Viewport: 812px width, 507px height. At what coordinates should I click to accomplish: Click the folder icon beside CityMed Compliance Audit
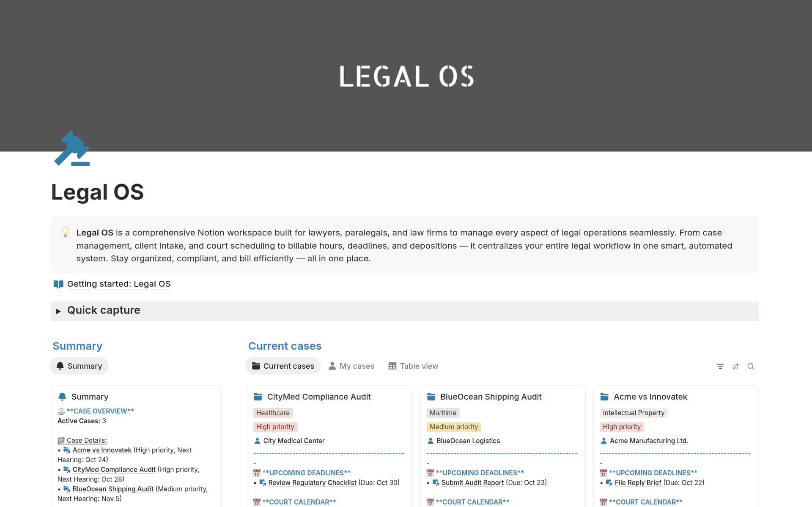(x=258, y=396)
